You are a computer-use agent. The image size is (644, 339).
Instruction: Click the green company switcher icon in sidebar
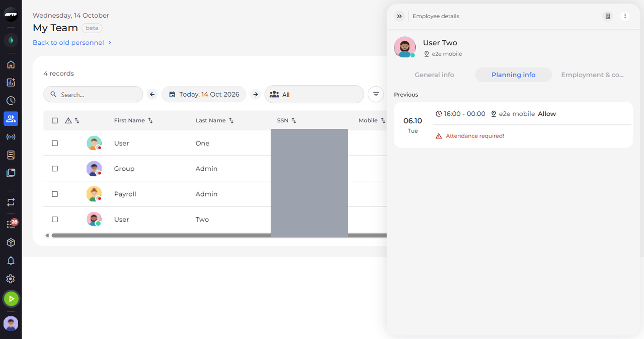(x=11, y=40)
